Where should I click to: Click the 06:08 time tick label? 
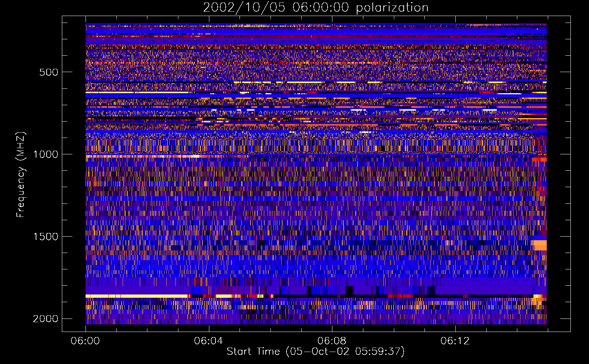pos(332,341)
